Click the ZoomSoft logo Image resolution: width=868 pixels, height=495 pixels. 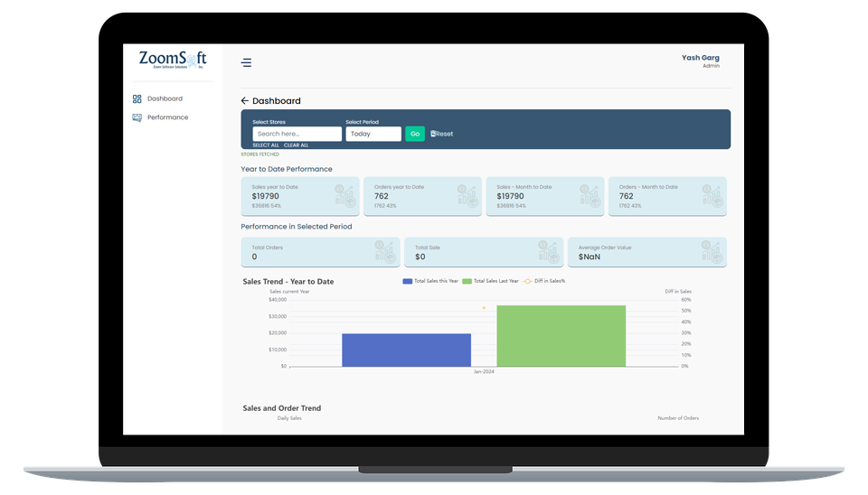point(173,60)
